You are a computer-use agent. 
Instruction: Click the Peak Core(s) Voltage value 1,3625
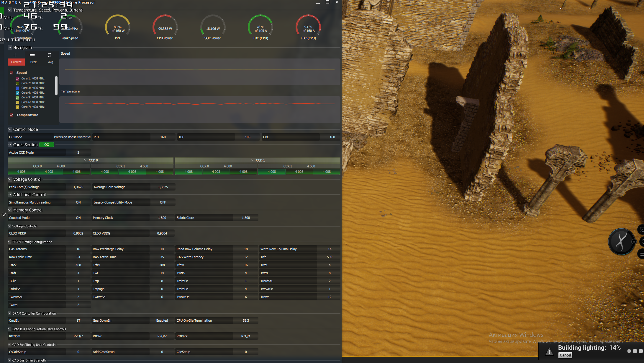click(x=78, y=187)
